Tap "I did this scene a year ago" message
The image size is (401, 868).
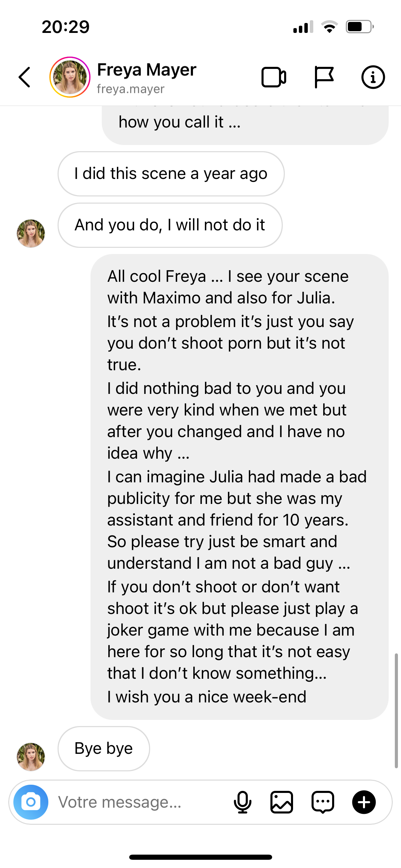(171, 174)
